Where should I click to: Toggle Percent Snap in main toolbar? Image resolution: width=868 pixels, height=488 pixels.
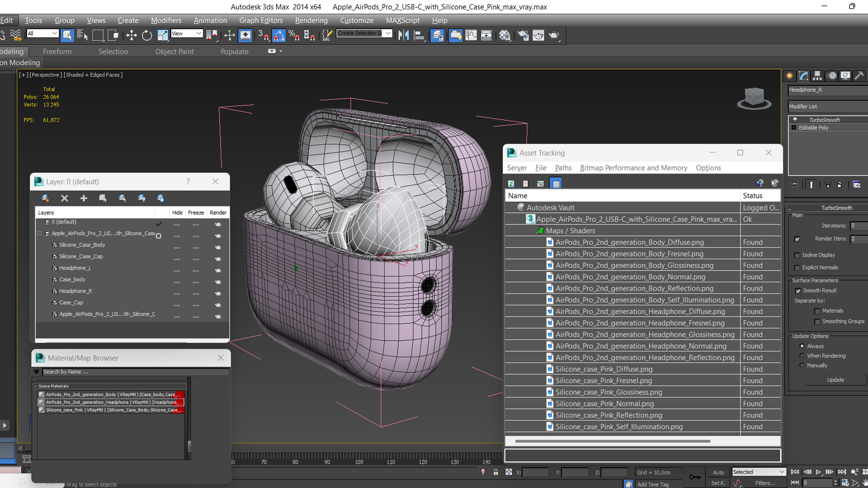click(x=294, y=35)
